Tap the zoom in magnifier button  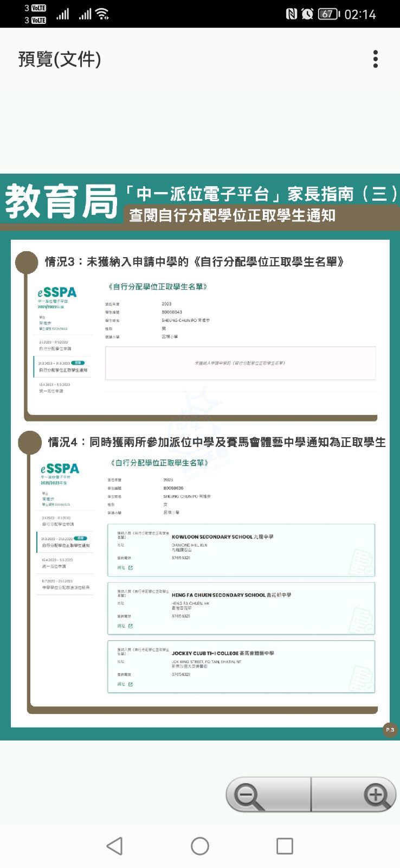[376, 795]
